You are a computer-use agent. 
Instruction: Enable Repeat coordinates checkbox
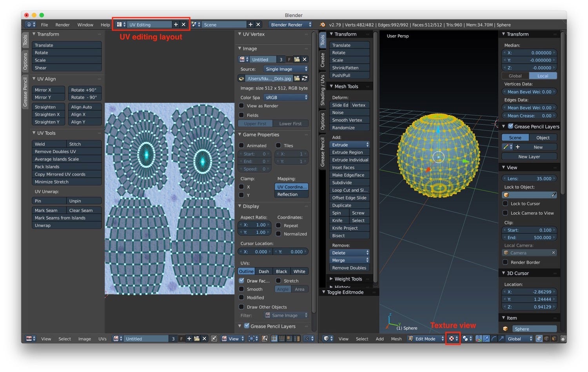pyautogui.click(x=278, y=225)
